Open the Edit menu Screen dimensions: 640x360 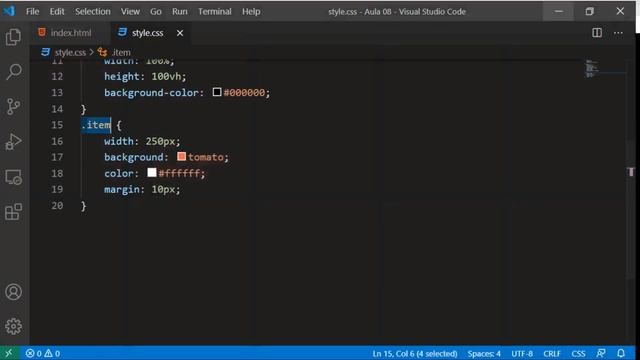tap(57, 11)
